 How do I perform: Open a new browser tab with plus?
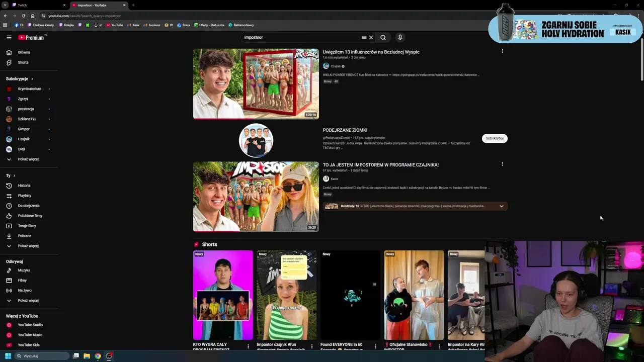pyautogui.click(x=133, y=5)
